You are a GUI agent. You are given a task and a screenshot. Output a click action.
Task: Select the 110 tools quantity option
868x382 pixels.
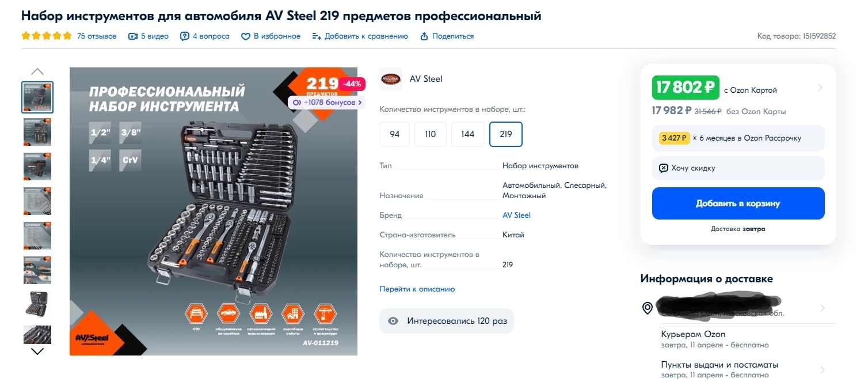pyautogui.click(x=431, y=134)
